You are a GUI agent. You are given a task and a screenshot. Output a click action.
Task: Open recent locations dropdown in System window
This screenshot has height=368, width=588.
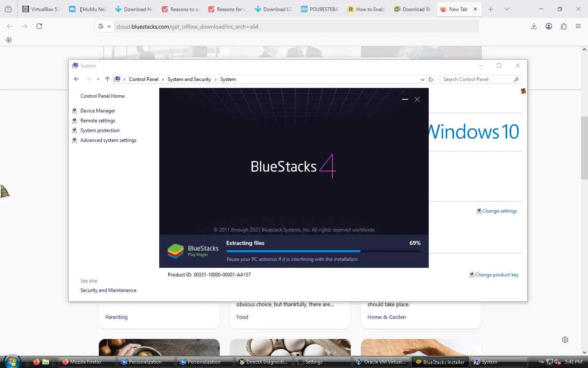click(x=98, y=79)
